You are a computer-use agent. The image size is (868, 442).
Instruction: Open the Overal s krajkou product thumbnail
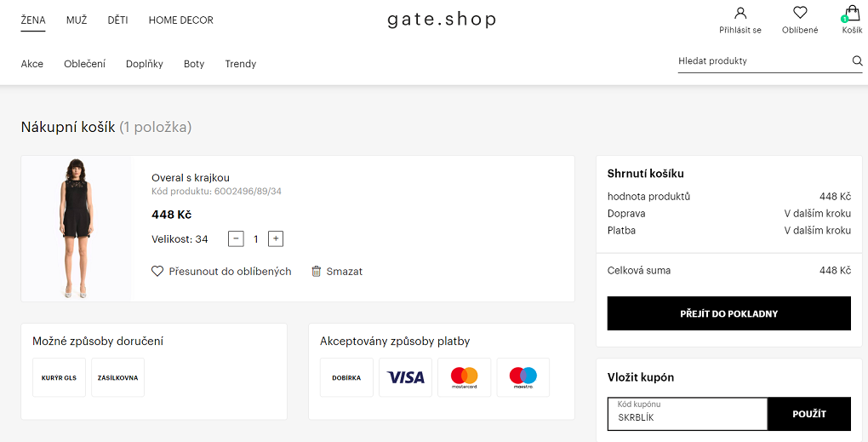point(77,228)
